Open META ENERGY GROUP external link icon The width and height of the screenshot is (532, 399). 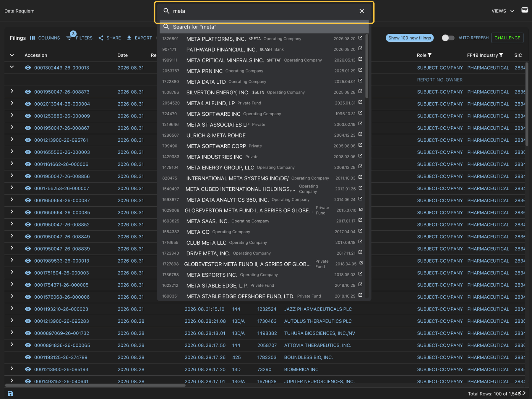click(x=360, y=167)
